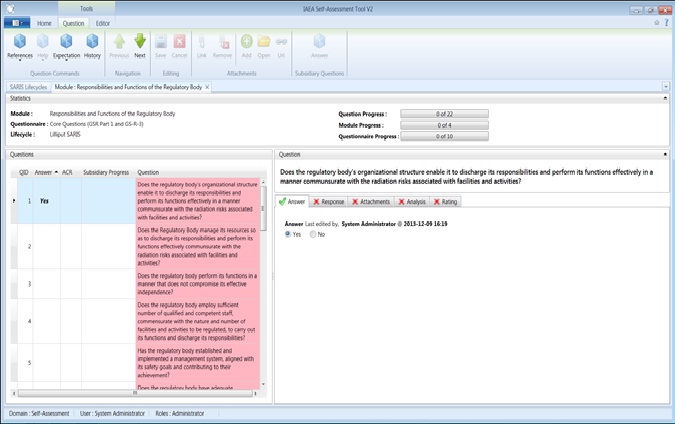Switch to the Question ribbon tab
This screenshot has width=675, height=425.
pyautogui.click(x=73, y=23)
